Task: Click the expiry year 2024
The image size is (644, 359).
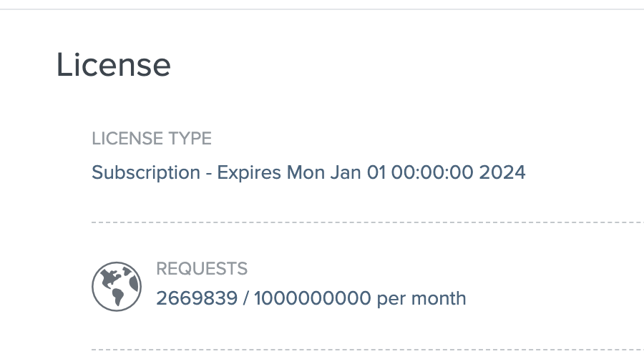Action: coord(502,172)
